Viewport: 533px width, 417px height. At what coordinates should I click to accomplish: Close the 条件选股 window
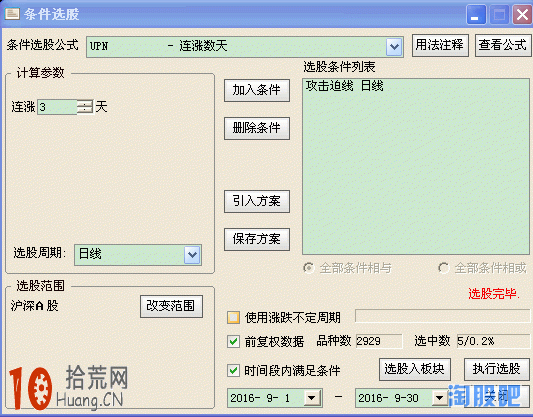pos(522,15)
